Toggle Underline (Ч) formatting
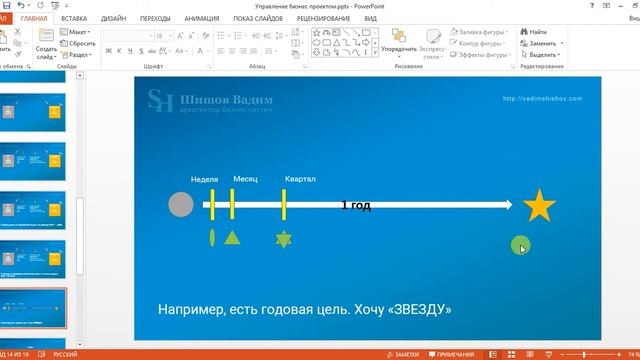 [x=130, y=51]
